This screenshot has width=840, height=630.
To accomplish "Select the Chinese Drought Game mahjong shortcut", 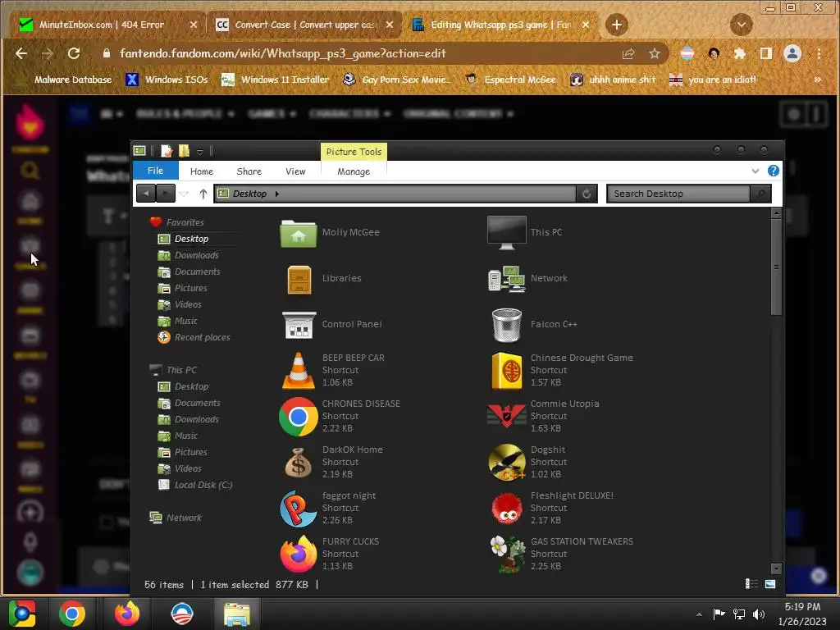I will 506,371.
